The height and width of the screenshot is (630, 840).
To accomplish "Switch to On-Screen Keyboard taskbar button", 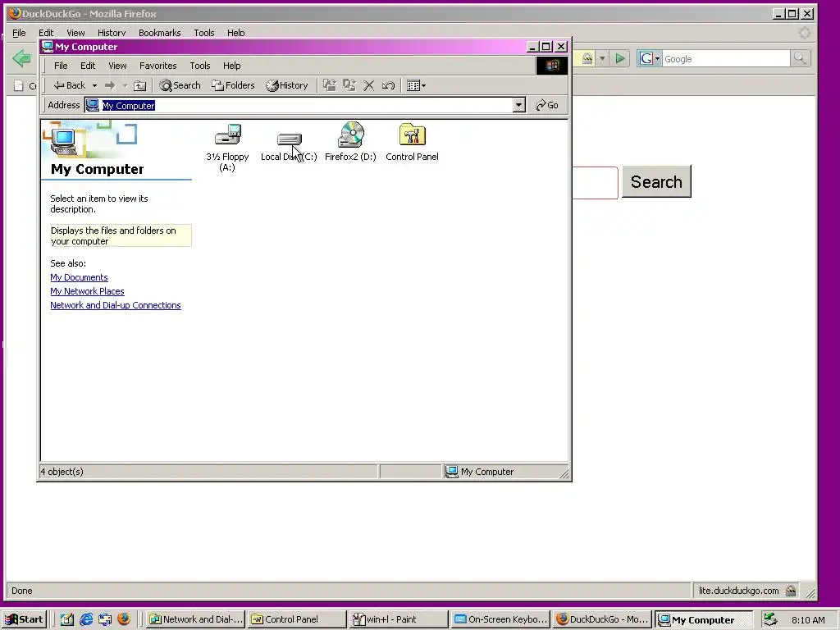I will point(500,619).
